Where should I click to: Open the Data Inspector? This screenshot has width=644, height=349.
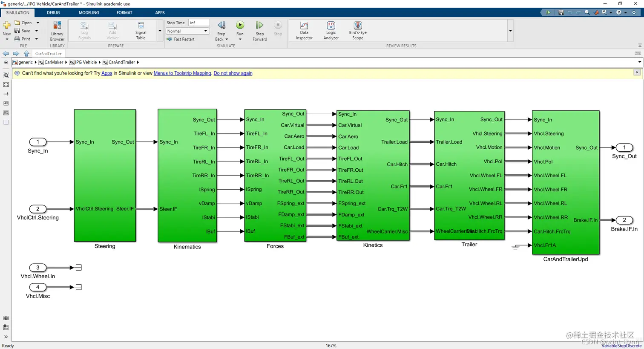tap(304, 31)
